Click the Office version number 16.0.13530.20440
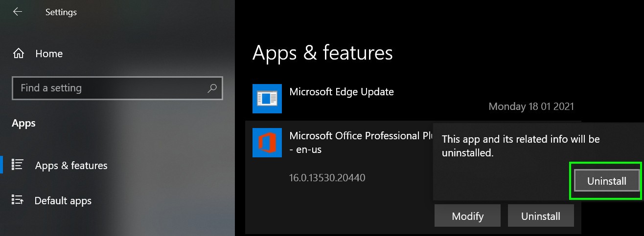The width and height of the screenshot is (644, 236). [327, 177]
